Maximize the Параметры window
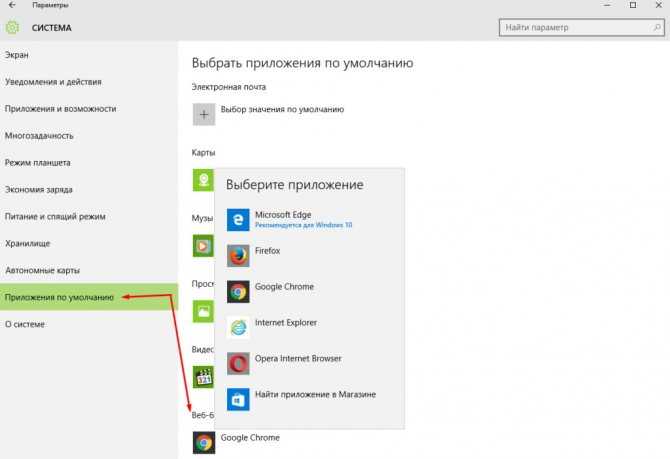670x459 pixels. pyautogui.click(x=633, y=5)
